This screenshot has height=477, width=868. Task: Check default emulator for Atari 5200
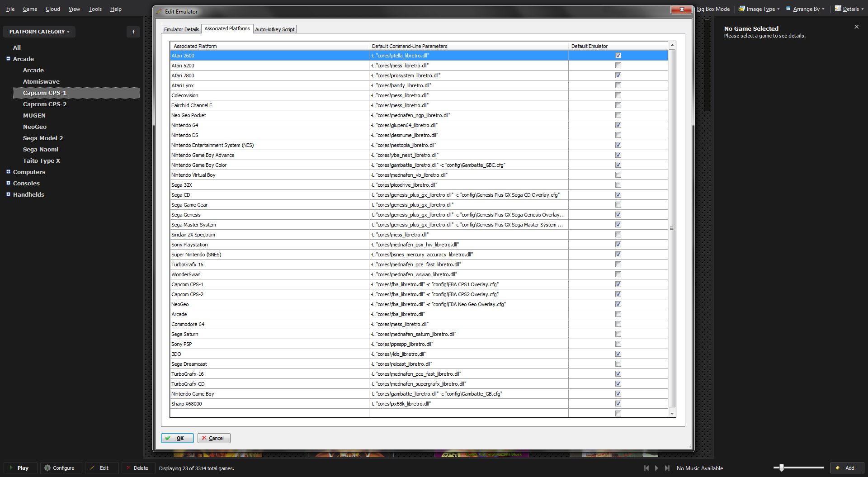tap(618, 66)
